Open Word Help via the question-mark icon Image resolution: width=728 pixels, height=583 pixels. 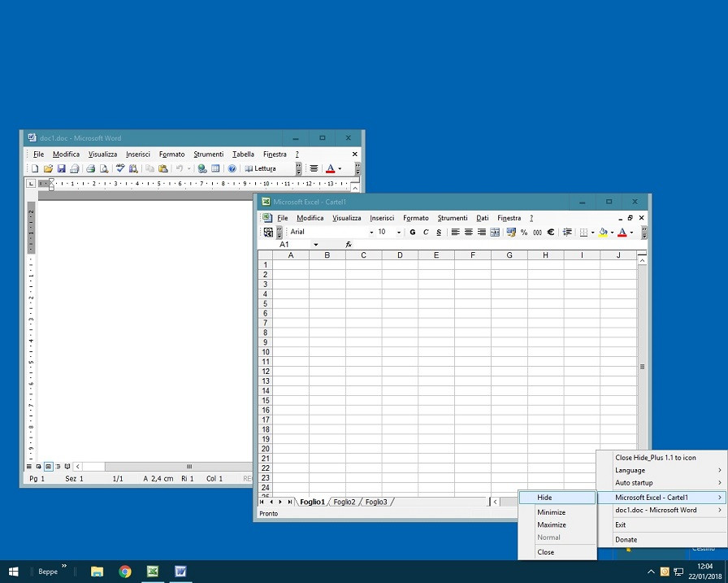[x=232, y=168]
